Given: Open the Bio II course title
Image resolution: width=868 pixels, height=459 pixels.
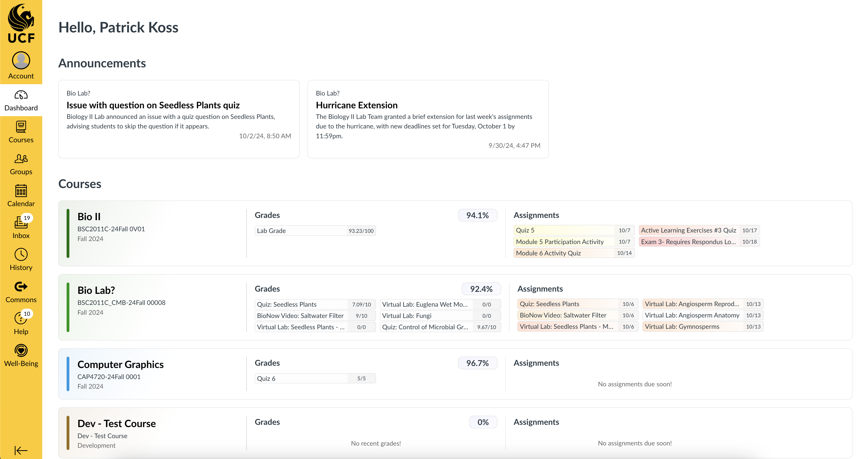Looking at the screenshot, I should (89, 217).
